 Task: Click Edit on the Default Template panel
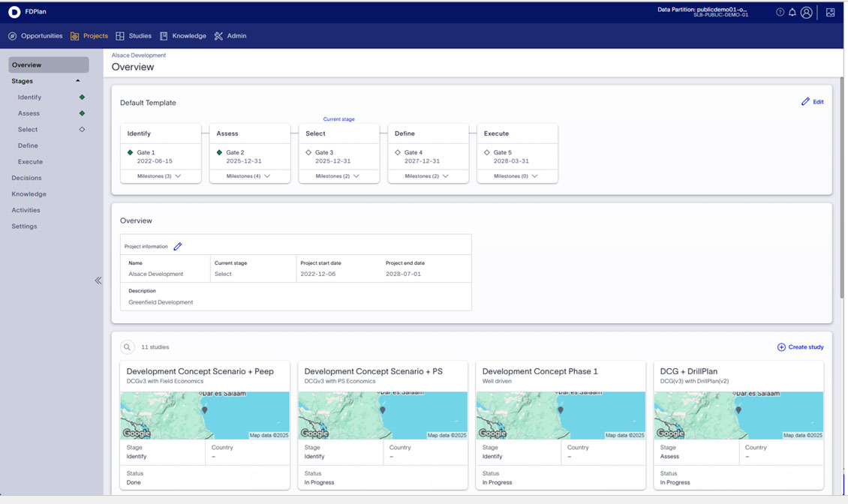813,101
